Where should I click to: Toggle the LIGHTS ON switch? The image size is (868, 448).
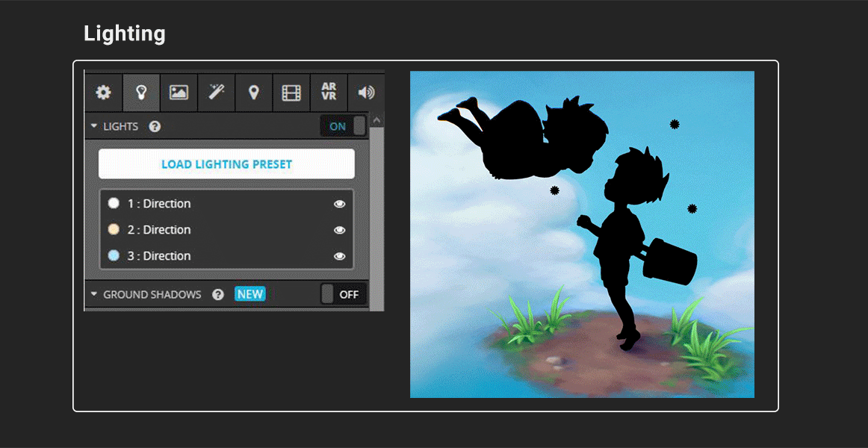click(x=343, y=126)
